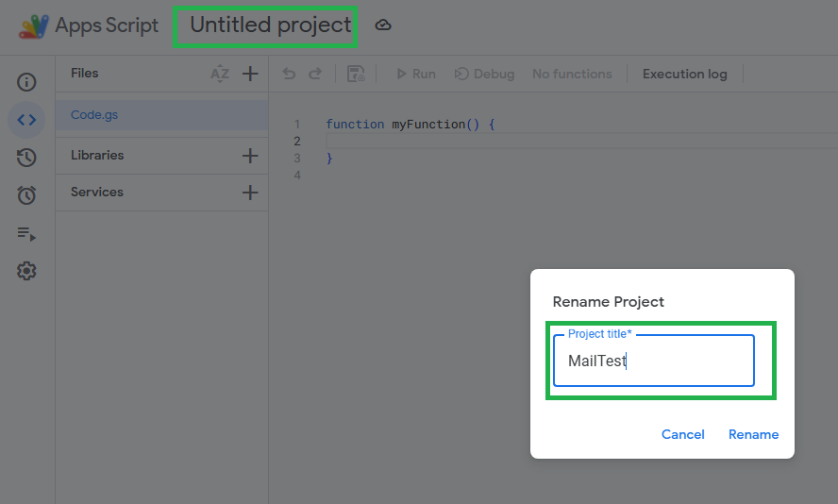This screenshot has height=504, width=838.
Task: Select the Editor code brackets icon
Action: point(26,120)
